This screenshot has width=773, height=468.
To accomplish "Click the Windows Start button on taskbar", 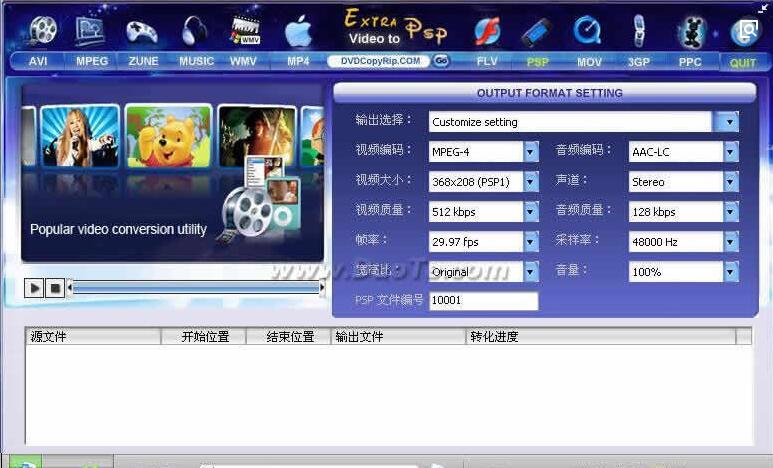I will [25, 463].
